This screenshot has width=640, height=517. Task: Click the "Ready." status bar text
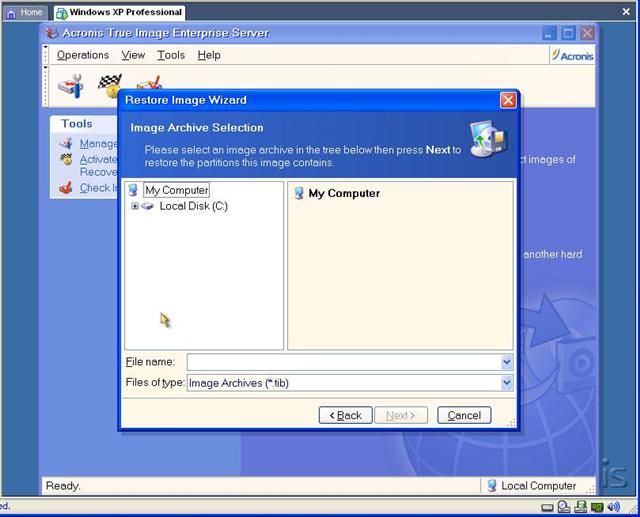tap(63, 486)
